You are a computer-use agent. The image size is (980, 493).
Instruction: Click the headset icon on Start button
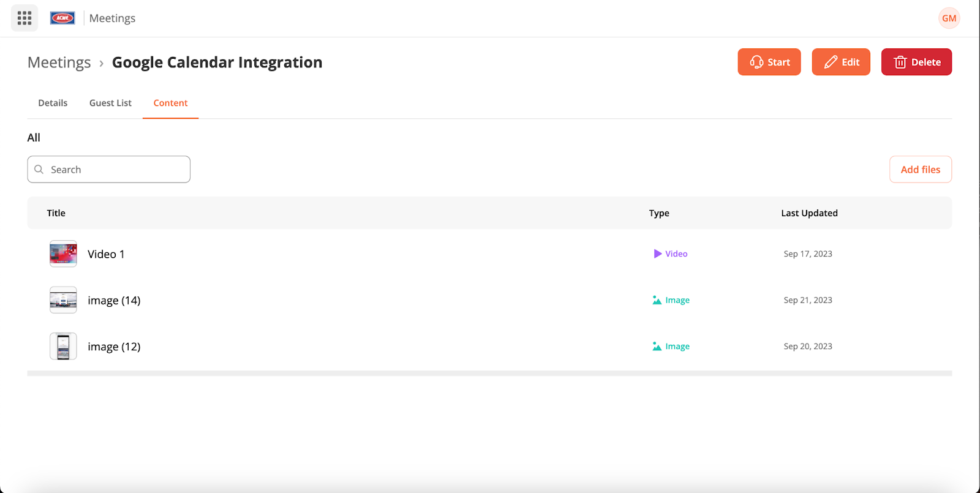pos(756,62)
